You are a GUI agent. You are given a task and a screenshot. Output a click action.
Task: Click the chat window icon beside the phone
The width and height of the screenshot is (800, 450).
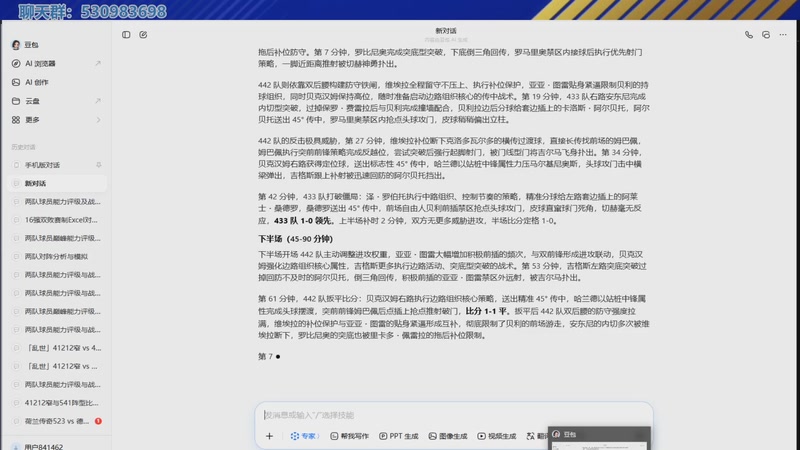[766, 35]
